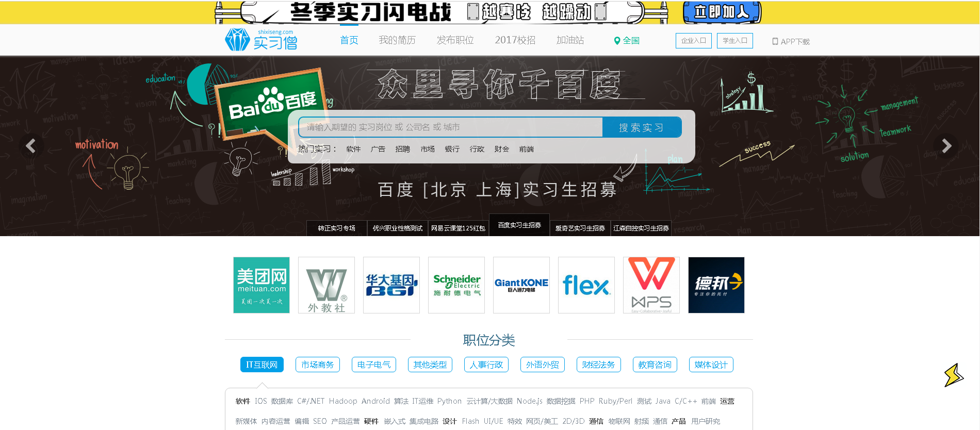
Task: Select the 电子电气 category tab
Action: pos(374,365)
